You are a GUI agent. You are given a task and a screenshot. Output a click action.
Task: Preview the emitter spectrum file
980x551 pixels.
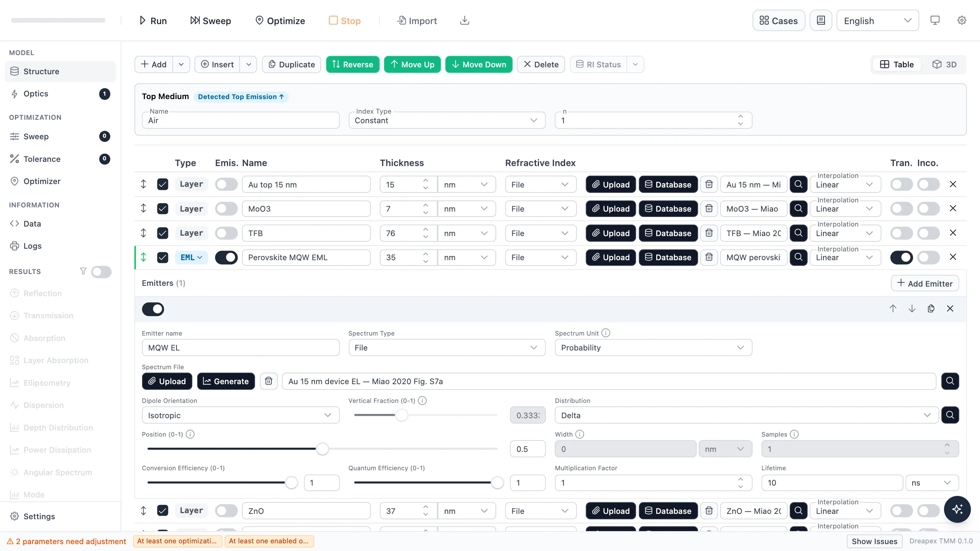950,381
